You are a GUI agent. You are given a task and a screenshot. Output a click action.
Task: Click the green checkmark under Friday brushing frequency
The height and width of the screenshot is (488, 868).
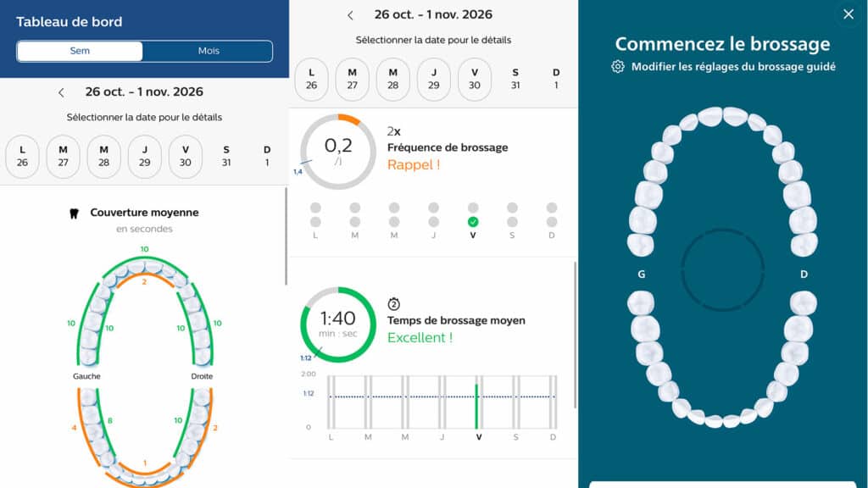[473, 222]
